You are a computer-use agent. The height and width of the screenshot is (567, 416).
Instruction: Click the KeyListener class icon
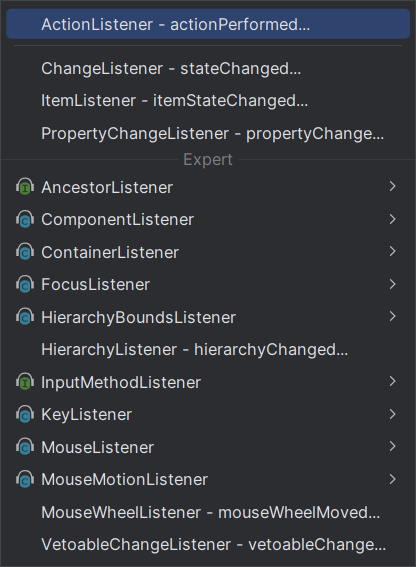coord(25,414)
